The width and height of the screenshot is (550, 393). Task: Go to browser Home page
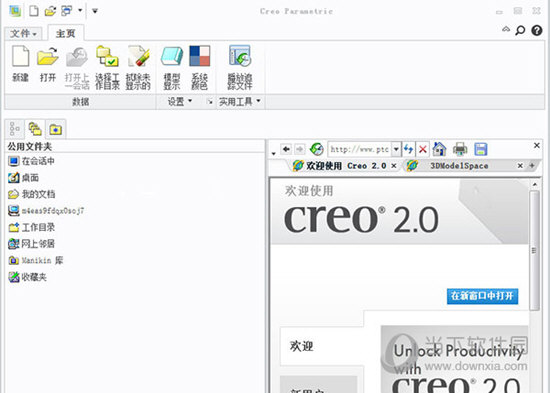tap(439, 149)
